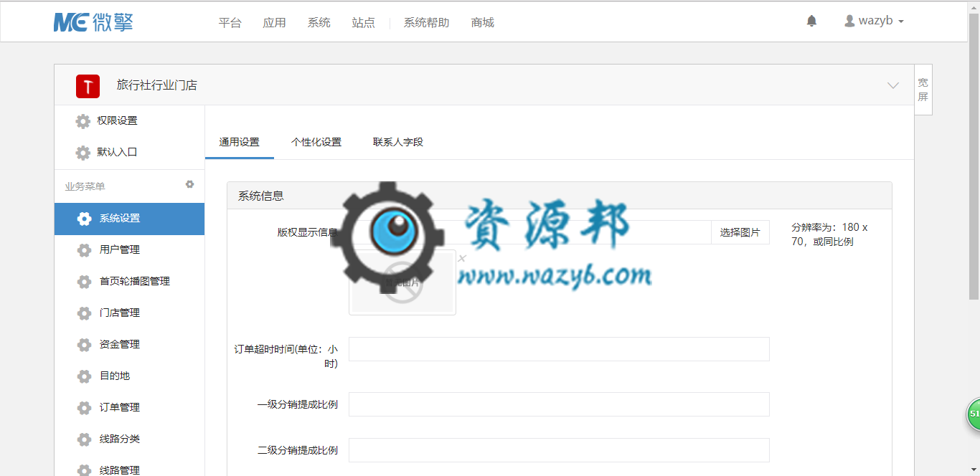This screenshot has height=476, width=980.
Task: Click the 选择图片 button
Action: point(740,232)
